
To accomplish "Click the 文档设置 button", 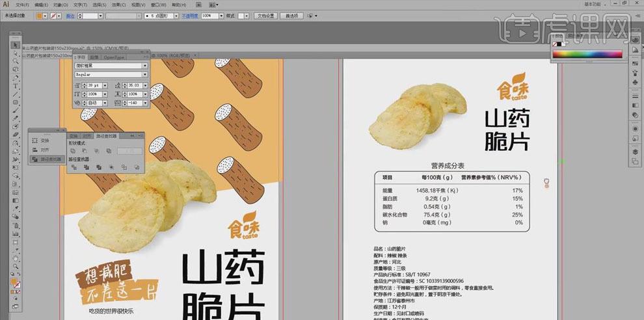I will coord(265,16).
